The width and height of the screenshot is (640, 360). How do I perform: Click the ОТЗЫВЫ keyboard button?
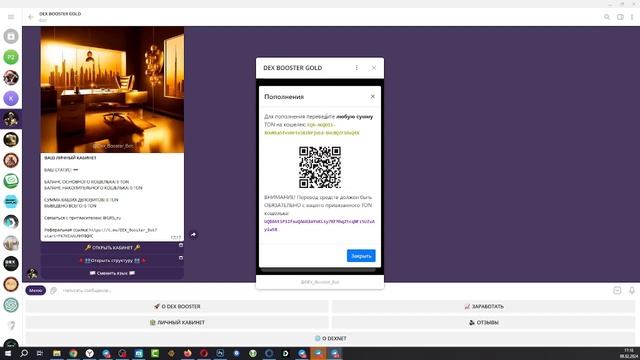(x=484, y=322)
